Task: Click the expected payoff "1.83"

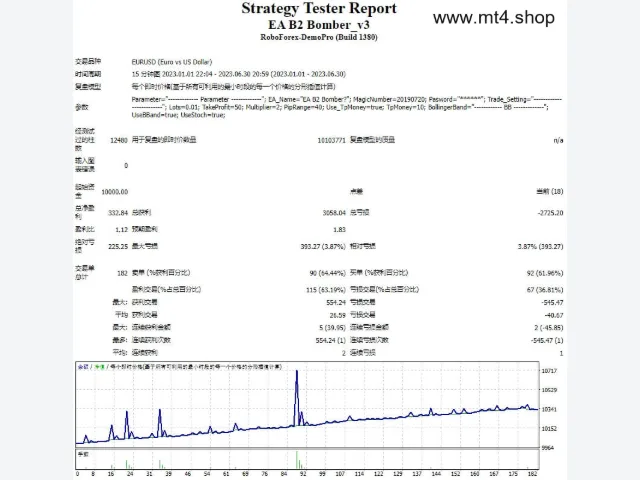Action: click(x=340, y=229)
